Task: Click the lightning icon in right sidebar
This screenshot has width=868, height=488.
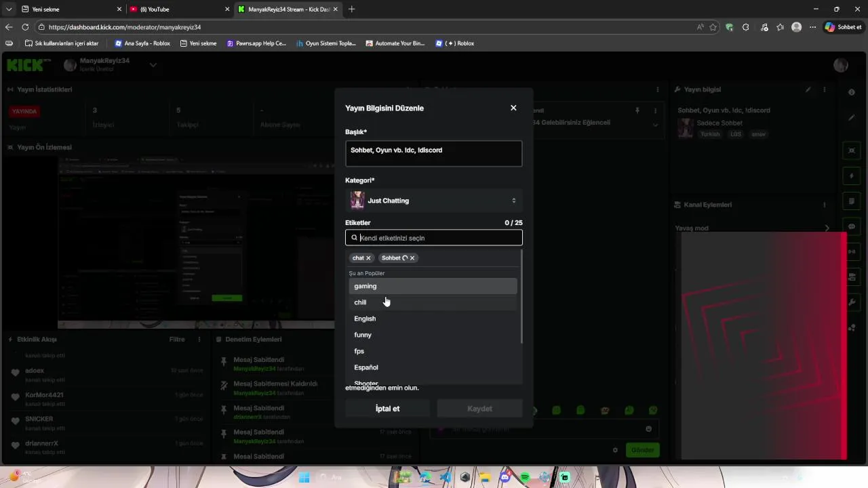Action: coord(852,176)
